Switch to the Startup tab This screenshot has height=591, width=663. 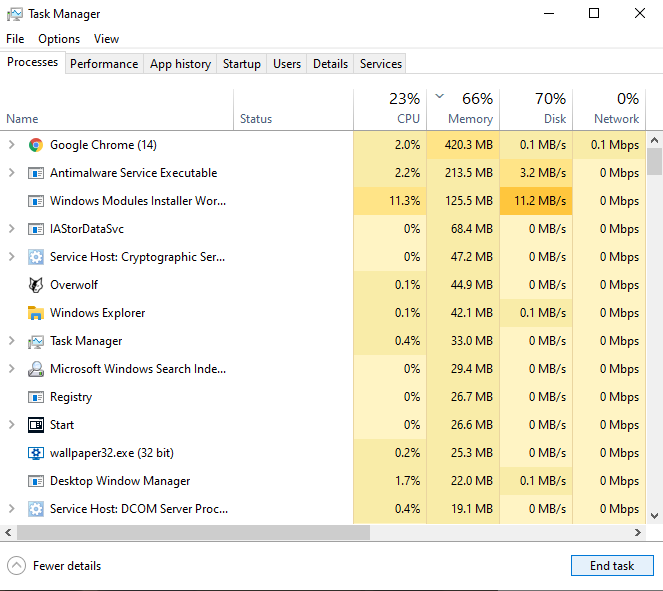click(x=241, y=64)
